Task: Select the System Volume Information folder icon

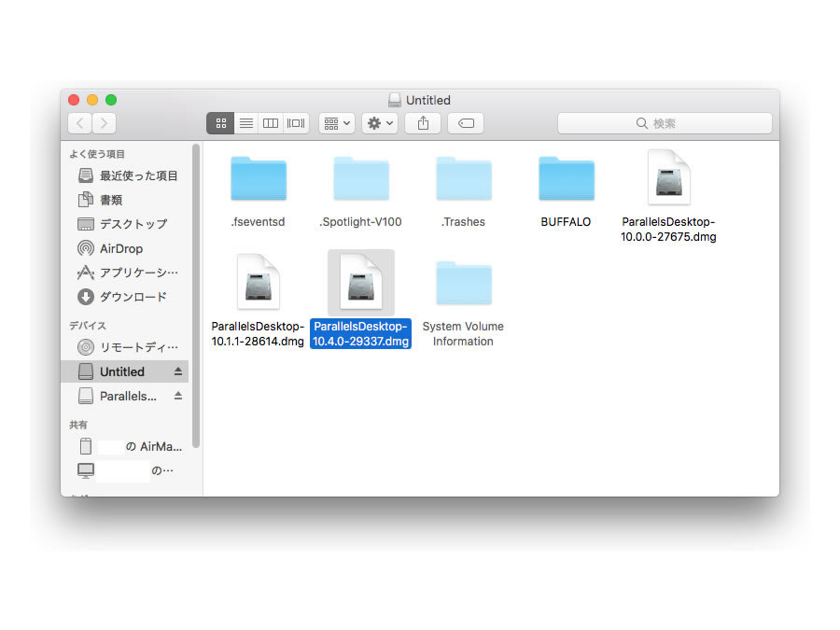Action: point(464,283)
